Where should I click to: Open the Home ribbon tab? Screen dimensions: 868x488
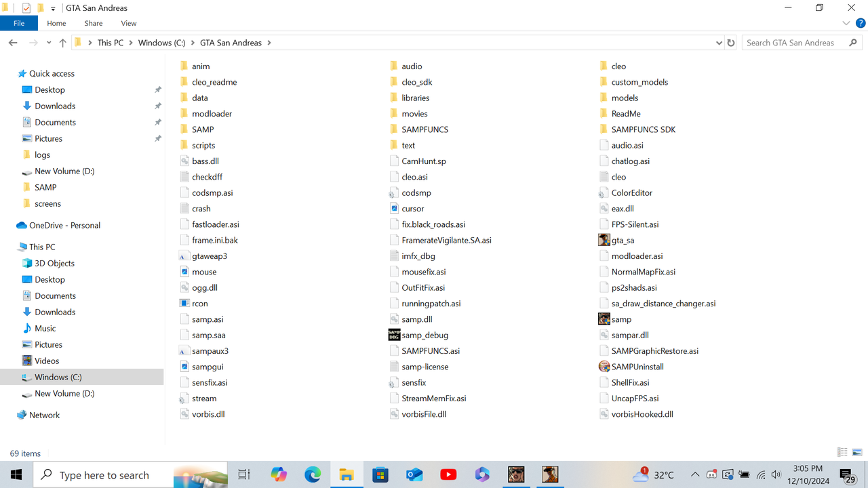[56, 23]
